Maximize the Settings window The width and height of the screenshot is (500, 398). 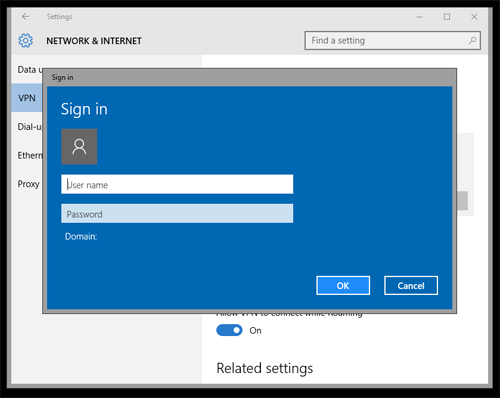point(447,17)
